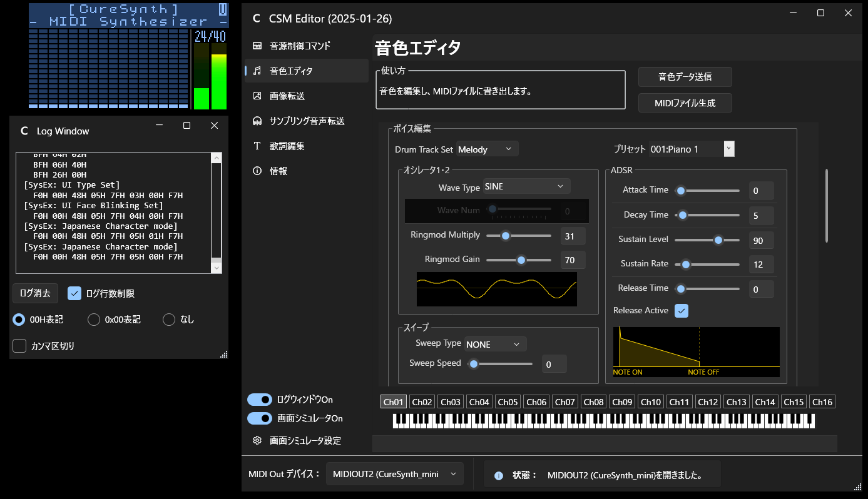The width and height of the screenshot is (868, 499).
Task: Switch to the 音色エディタ page
Action: (x=307, y=71)
